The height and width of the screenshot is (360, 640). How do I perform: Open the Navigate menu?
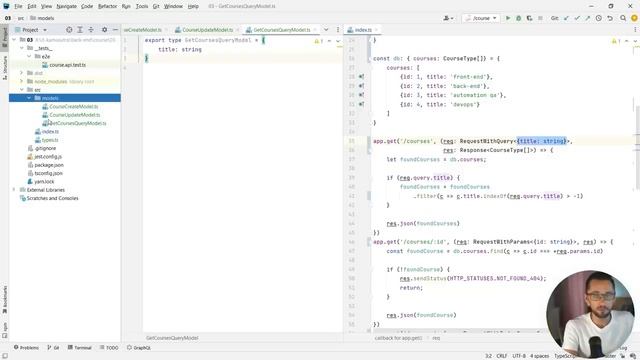point(67,6)
